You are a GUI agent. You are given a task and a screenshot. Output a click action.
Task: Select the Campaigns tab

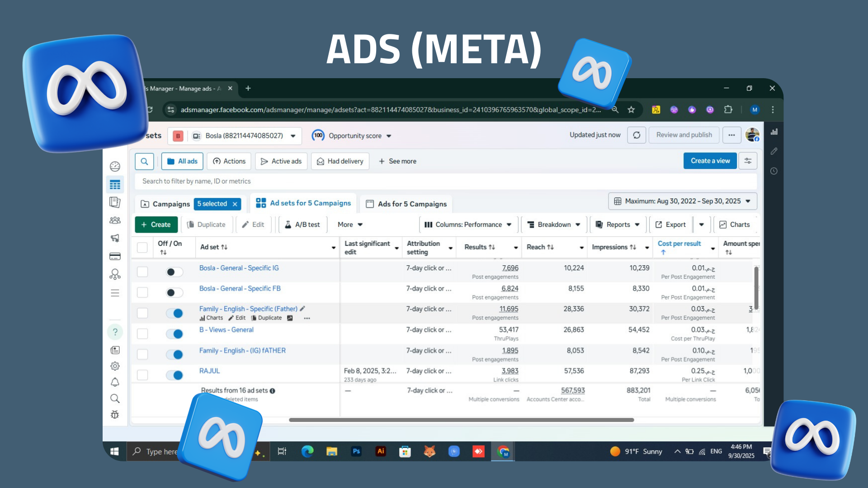click(x=165, y=204)
